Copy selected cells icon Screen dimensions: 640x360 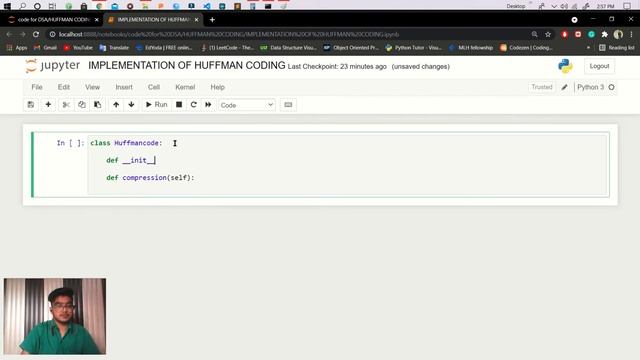pyautogui.click(x=82, y=105)
